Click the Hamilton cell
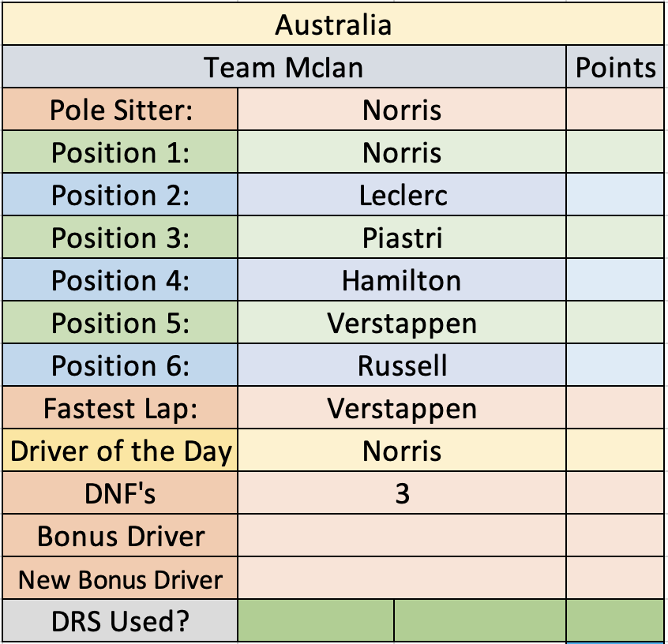 [x=402, y=280]
